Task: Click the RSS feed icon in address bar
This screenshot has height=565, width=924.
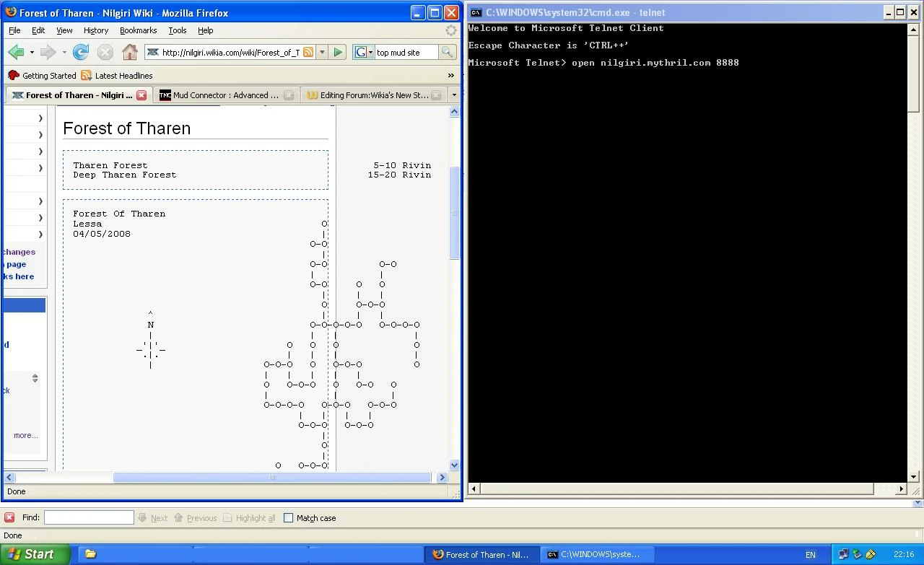Action: pyautogui.click(x=308, y=52)
